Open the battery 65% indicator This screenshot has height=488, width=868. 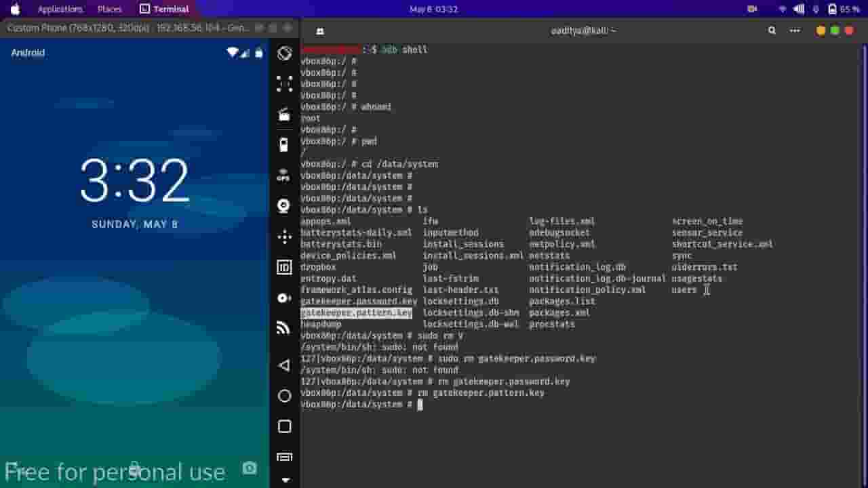click(844, 9)
